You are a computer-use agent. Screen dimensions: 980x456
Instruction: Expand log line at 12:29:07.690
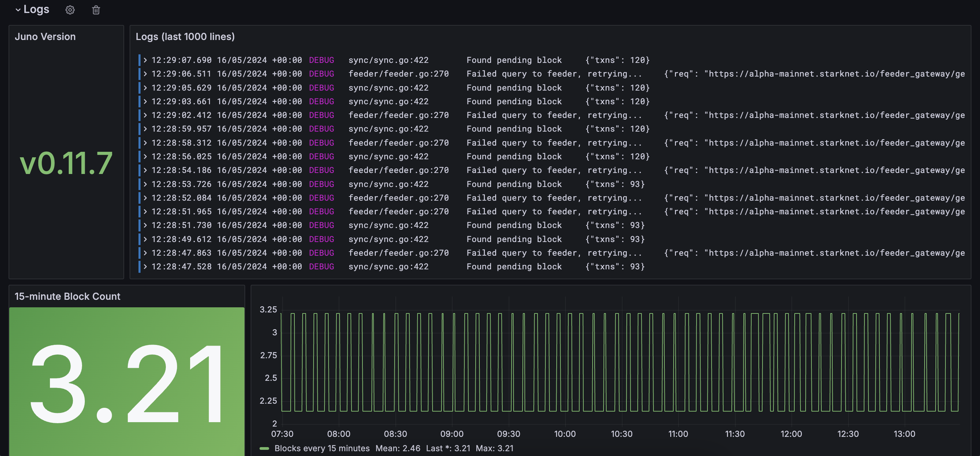pyautogui.click(x=145, y=60)
